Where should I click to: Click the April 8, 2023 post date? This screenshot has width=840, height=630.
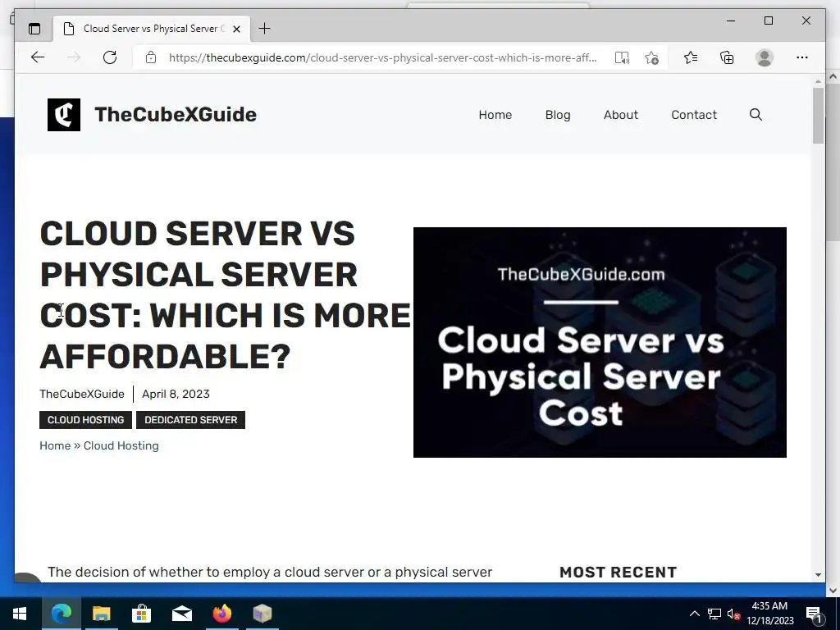pyautogui.click(x=176, y=394)
